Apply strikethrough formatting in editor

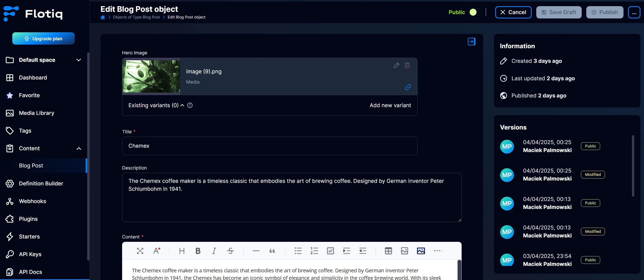coord(230,251)
